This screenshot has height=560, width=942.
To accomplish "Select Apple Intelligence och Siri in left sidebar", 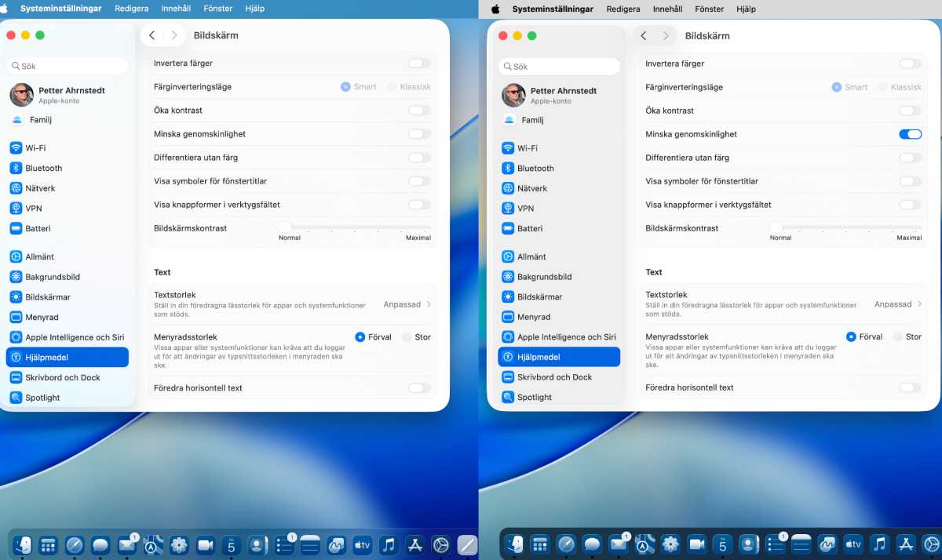I will tap(74, 337).
